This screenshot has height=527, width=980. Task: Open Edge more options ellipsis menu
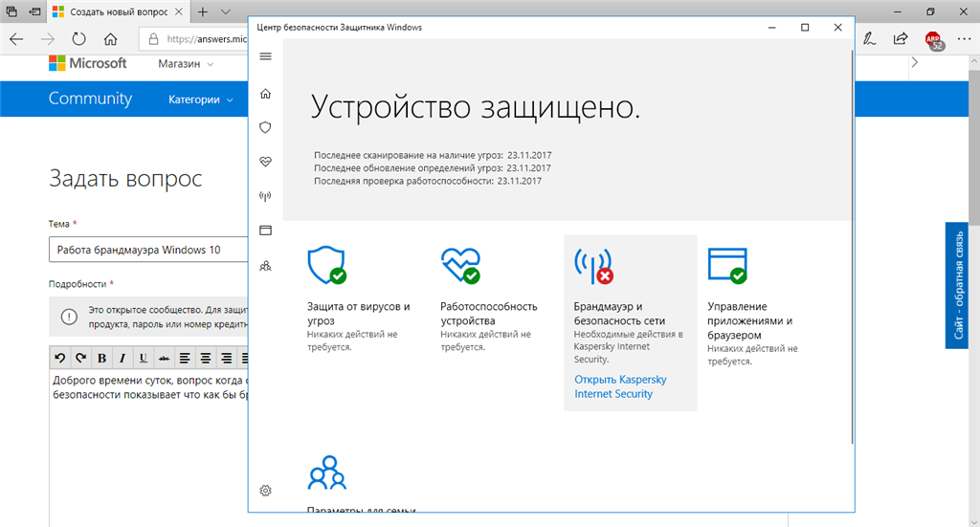tap(965, 38)
